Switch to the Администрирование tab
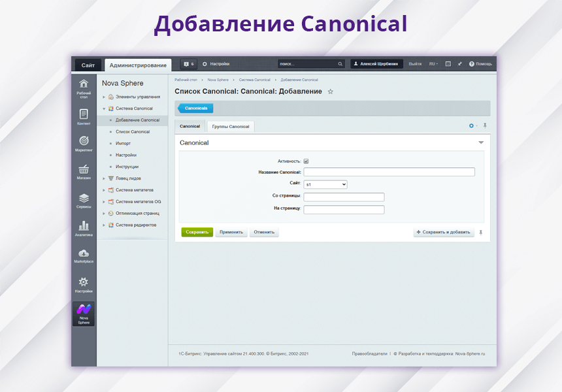562x392 pixels. [x=138, y=65]
